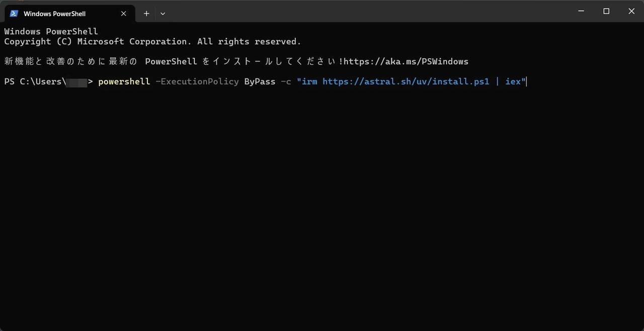Open a new tab with the plus button
This screenshot has width=644, height=331.
click(146, 14)
